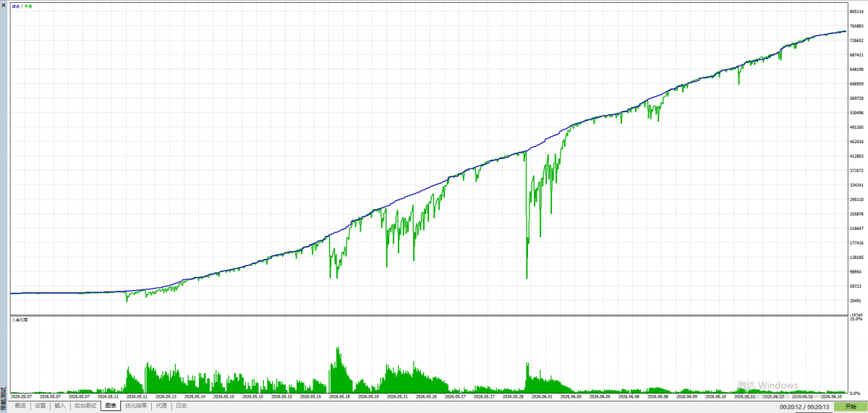Click the 805114 value on the price axis

pyautogui.click(x=857, y=12)
